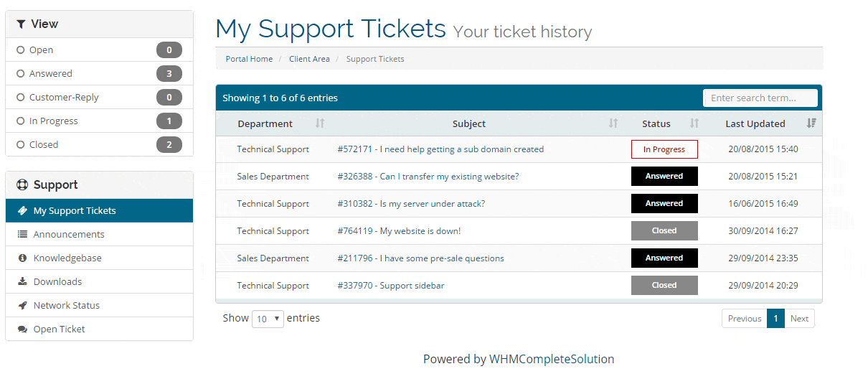Go to Knowledgebase in the Support menu
This screenshot has width=868, height=379.
pos(67,258)
